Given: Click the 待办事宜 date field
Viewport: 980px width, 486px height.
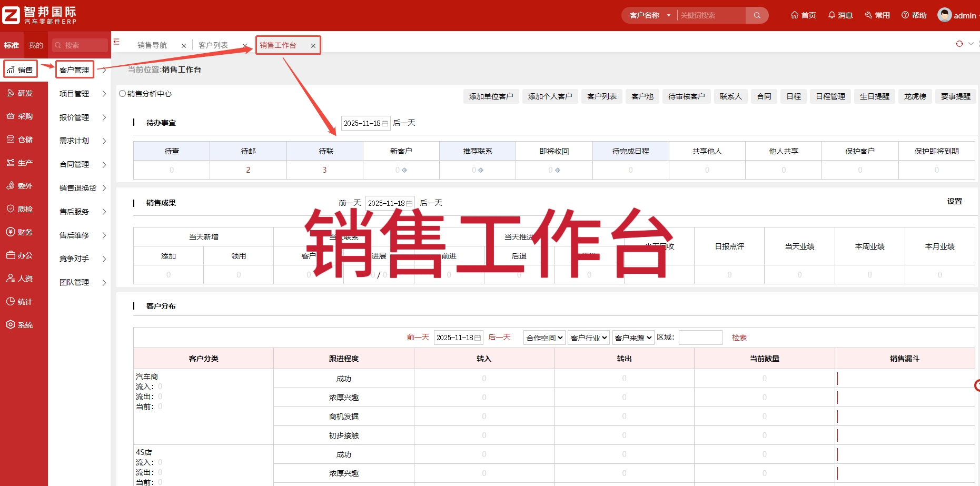Looking at the screenshot, I should [x=366, y=123].
